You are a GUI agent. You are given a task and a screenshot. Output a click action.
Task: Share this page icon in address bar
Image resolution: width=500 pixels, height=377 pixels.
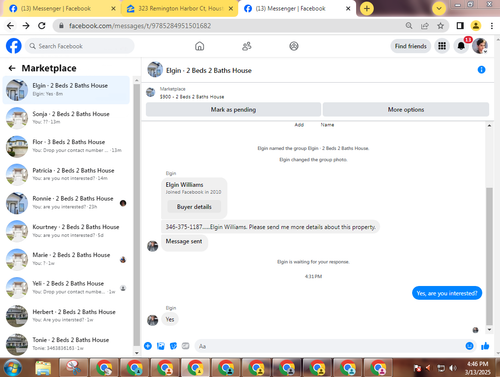(425, 26)
